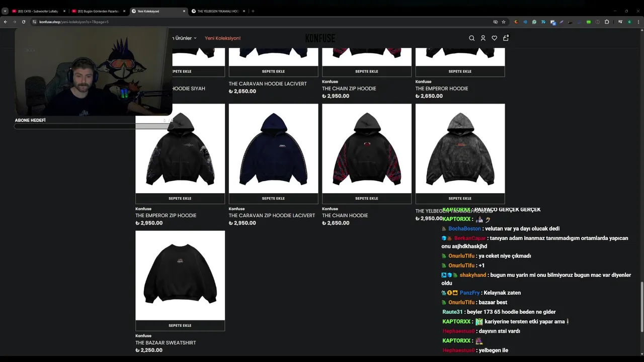Select the Yeni Koleksiyon browser tab
The width and height of the screenshot is (644, 362).
click(x=158, y=11)
